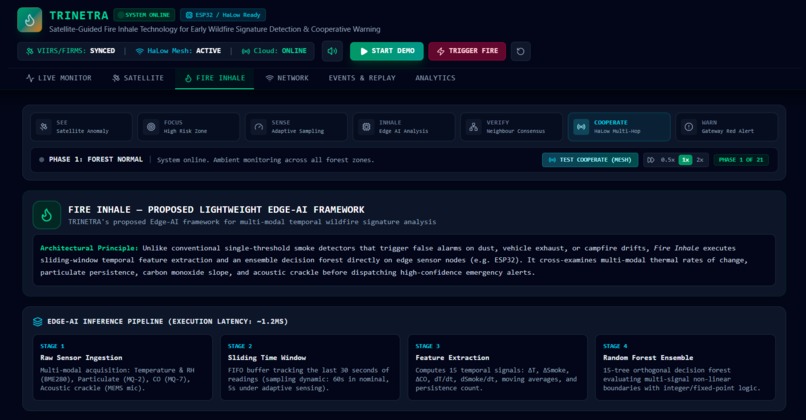Image resolution: width=806 pixels, height=420 pixels.
Task: Set playback speed to 1x
Action: point(685,160)
